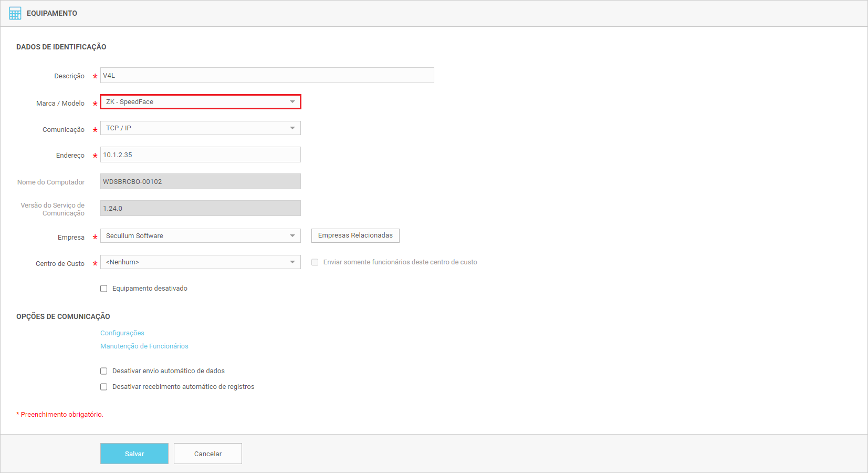Screen dimensions: 868x473
Task: Enable Desativar recebimento automático de registros
Action: (x=104, y=387)
